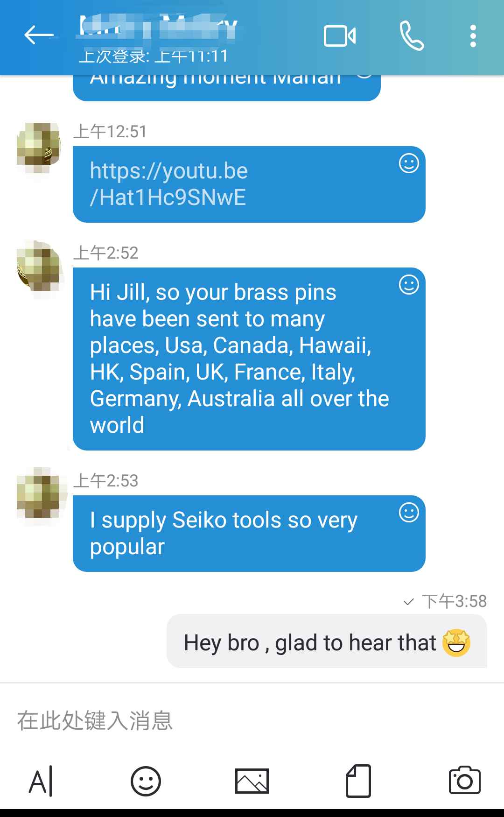The width and height of the screenshot is (504, 817).
Task: Open the youtu.be video link
Action: coord(168,184)
